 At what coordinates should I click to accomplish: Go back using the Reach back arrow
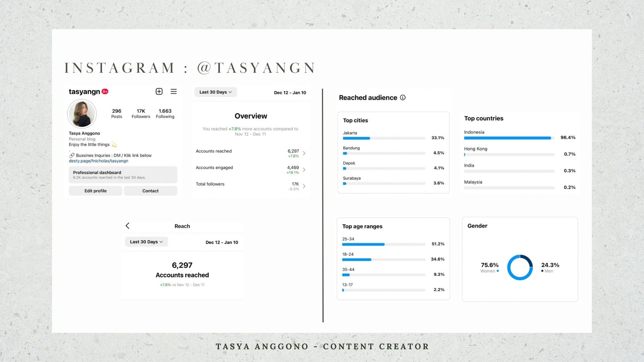pos(127,226)
